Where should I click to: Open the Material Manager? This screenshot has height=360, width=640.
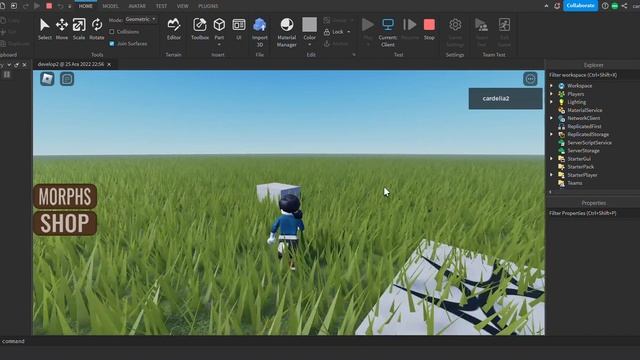pyautogui.click(x=287, y=32)
